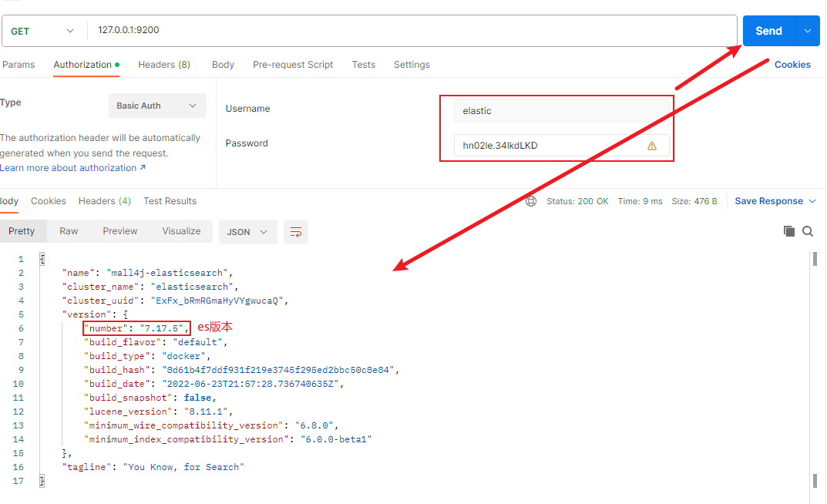Copy the response body using copy icon
Screen dimensions: 827x504
click(x=788, y=231)
